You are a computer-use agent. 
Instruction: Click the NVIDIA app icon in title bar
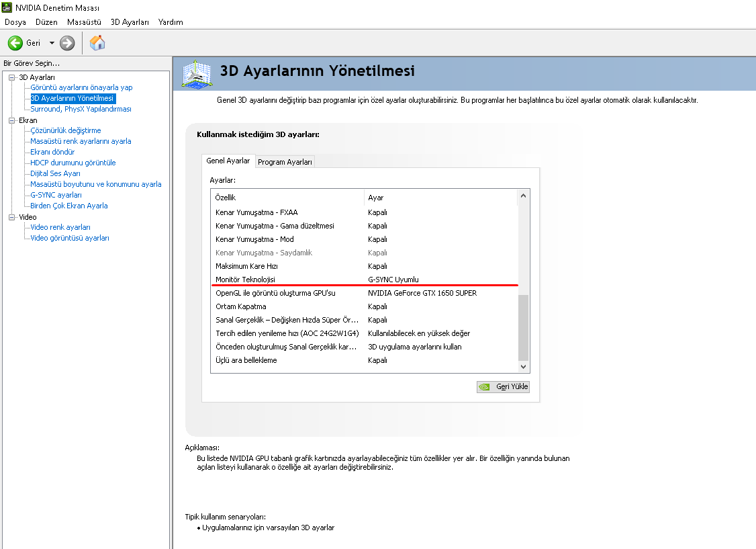click(x=7, y=7)
